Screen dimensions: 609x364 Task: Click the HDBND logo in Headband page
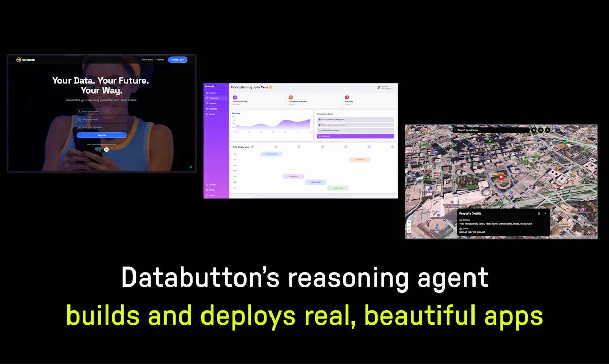tap(25, 60)
